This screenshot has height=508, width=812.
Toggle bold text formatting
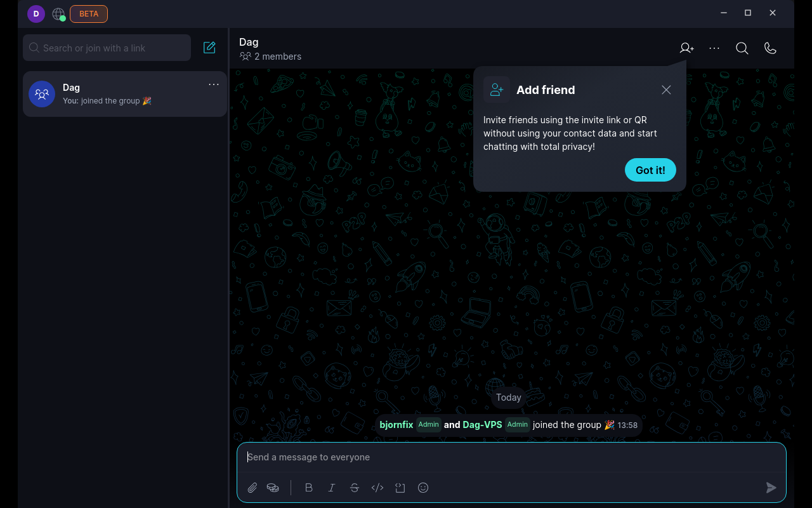[309, 488]
